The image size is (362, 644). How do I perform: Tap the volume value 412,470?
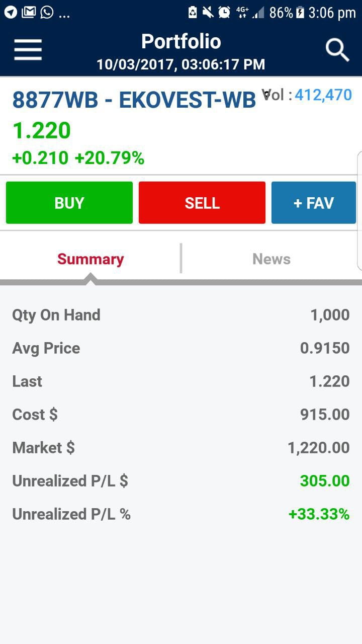(323, 95)
